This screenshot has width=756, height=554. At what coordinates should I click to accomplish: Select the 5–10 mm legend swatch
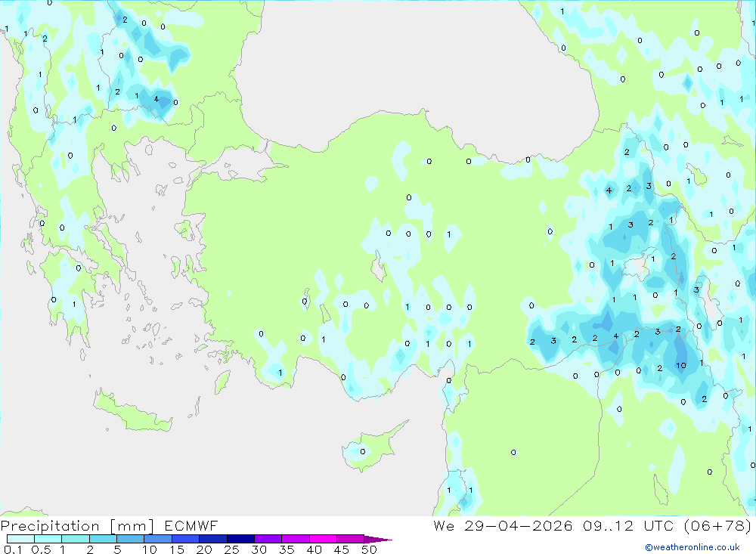(130, 539)
